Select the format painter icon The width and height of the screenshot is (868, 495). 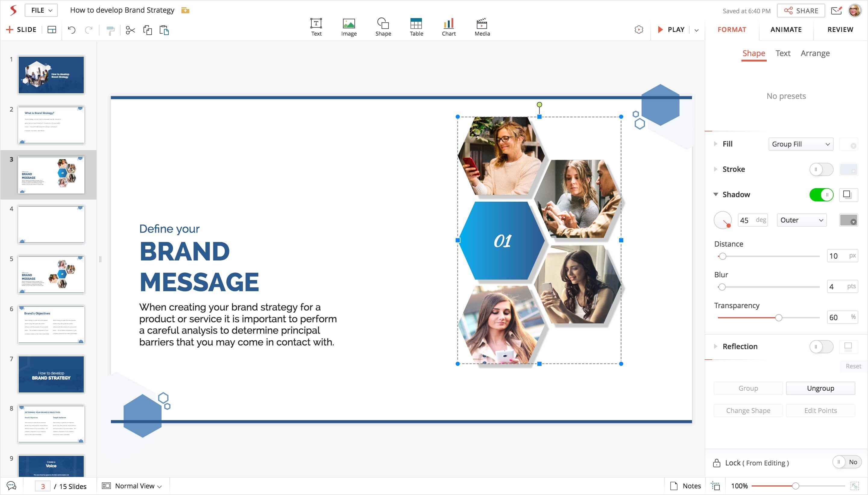[x=110, y=30]
